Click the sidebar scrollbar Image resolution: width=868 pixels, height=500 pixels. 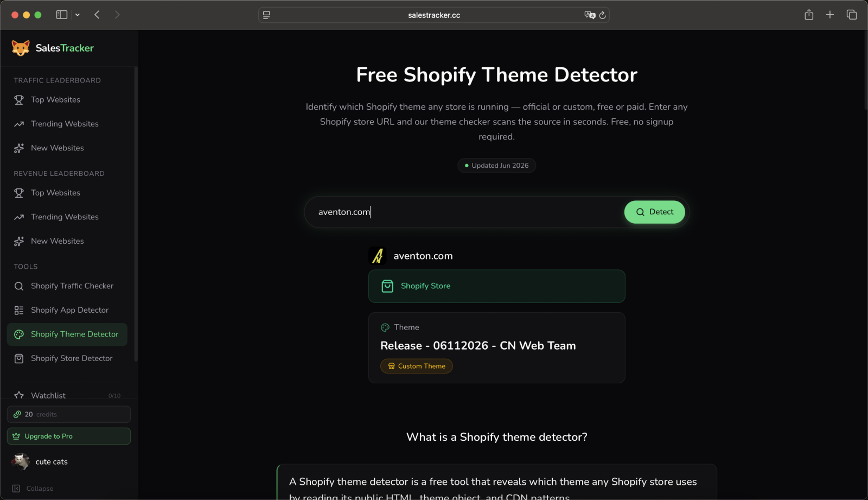point(136,213)
